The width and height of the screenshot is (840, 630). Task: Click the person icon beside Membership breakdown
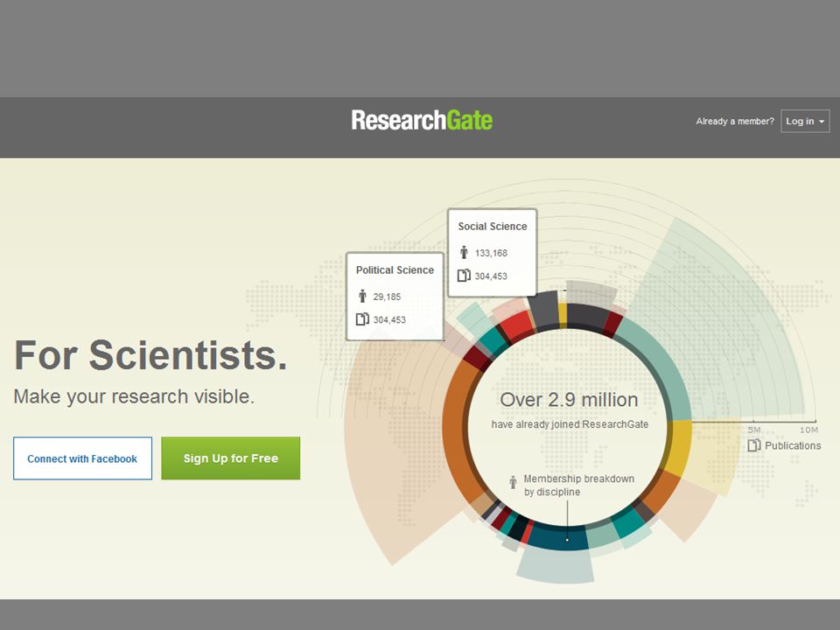(x=513, y=481)
